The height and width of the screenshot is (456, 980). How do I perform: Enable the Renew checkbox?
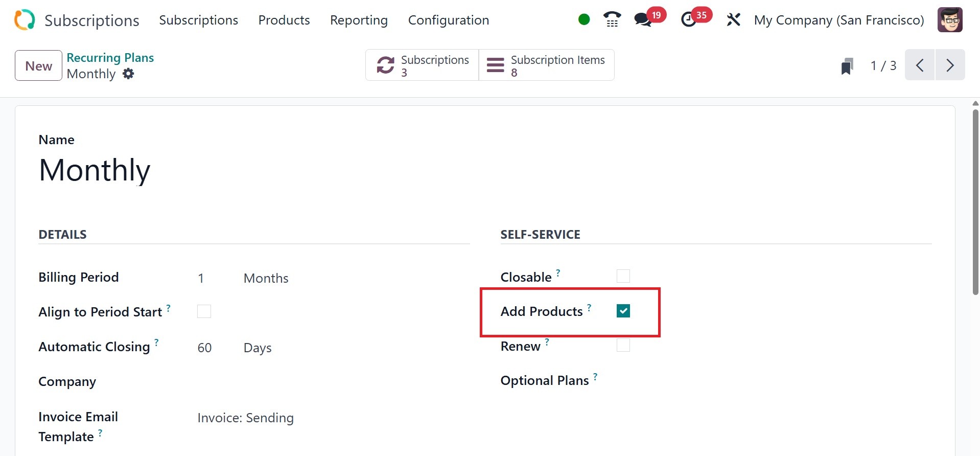tap(623, 346)
